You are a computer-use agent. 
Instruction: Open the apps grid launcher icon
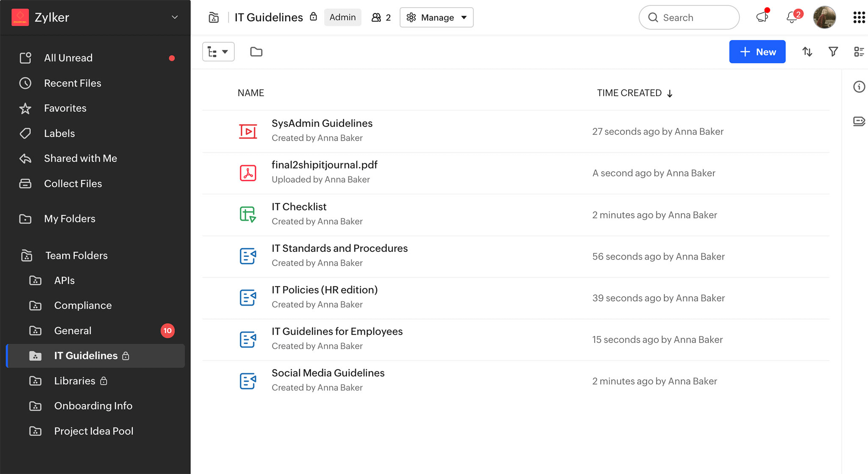pos(859,17)
